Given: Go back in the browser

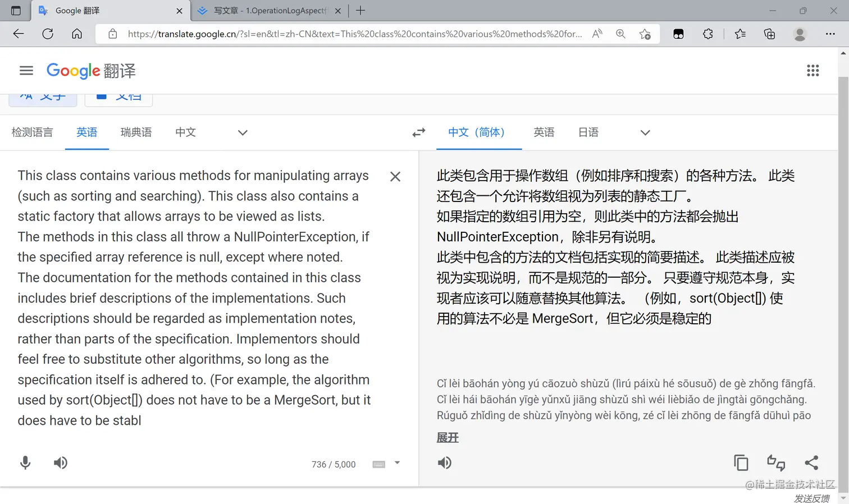Looking at the screenshot, I should (x=19, y=34).
